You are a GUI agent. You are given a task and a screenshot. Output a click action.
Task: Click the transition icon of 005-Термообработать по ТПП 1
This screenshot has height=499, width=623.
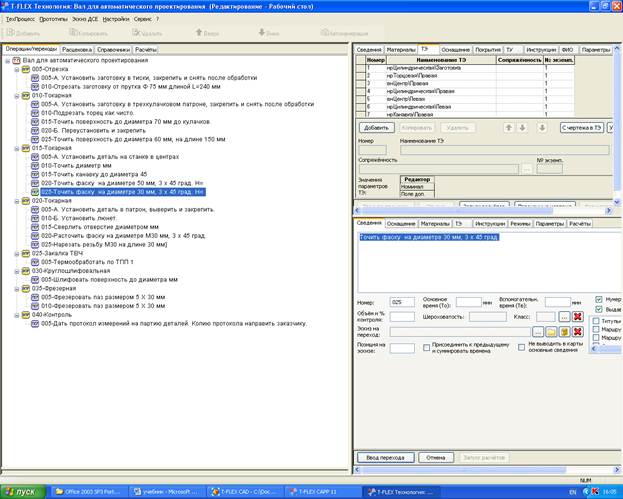[x=35, y=262]
